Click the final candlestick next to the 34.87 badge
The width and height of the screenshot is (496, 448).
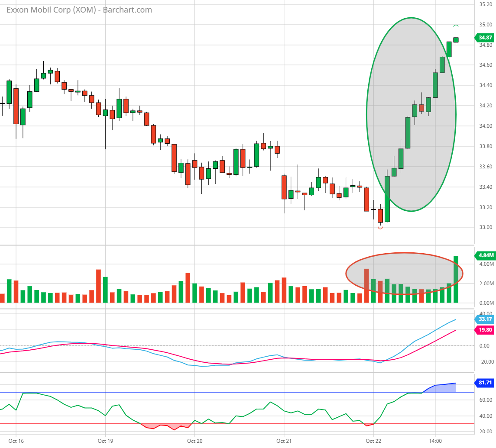(x=456, y=39)
